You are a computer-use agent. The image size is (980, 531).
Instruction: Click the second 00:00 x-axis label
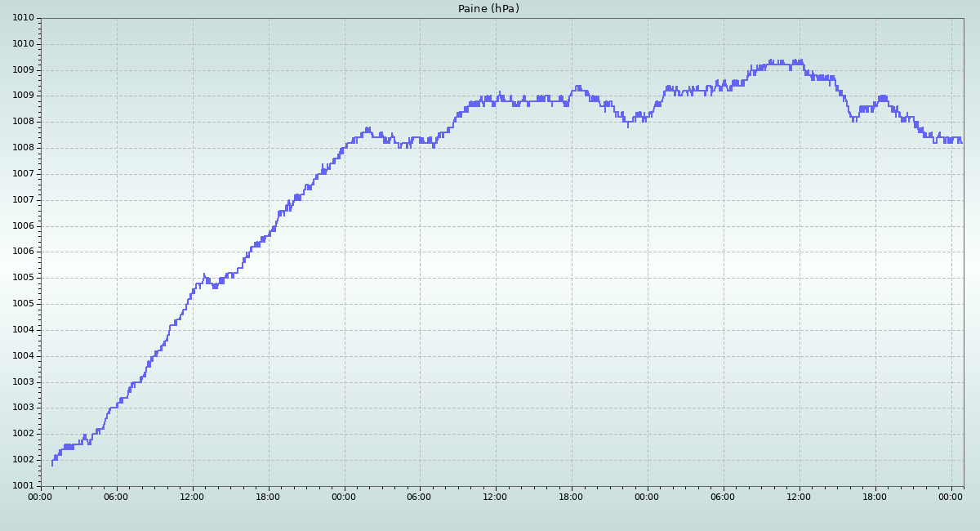[x=344, y=496]
